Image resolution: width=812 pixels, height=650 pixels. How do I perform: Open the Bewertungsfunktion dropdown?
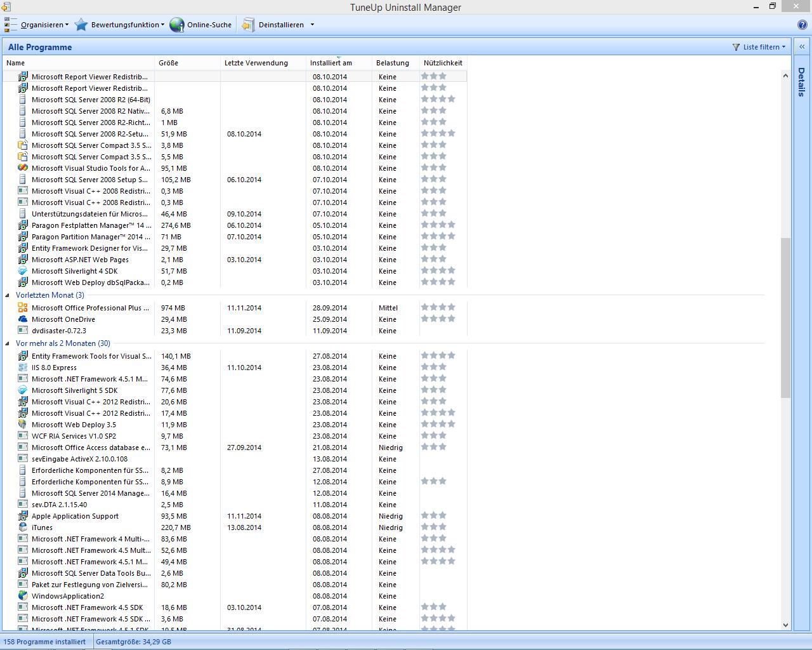(x=120, y=25)
